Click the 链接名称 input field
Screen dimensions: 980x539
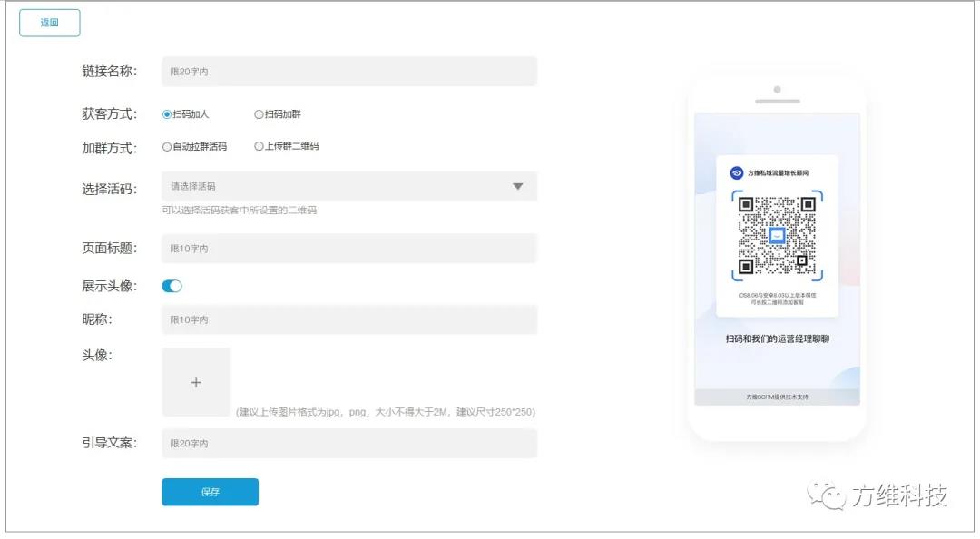pyautogui.click(x=348, y=72)
